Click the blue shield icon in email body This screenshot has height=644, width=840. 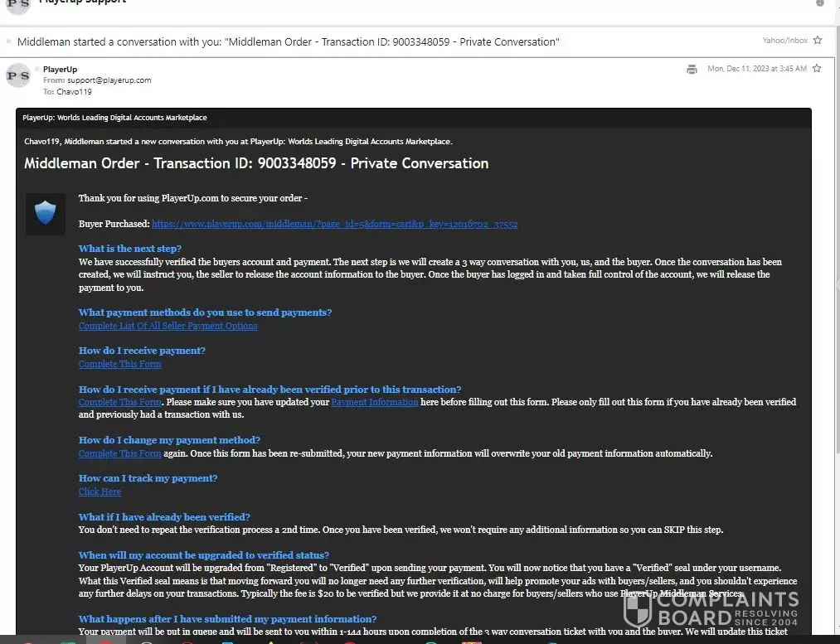[45, 214]
